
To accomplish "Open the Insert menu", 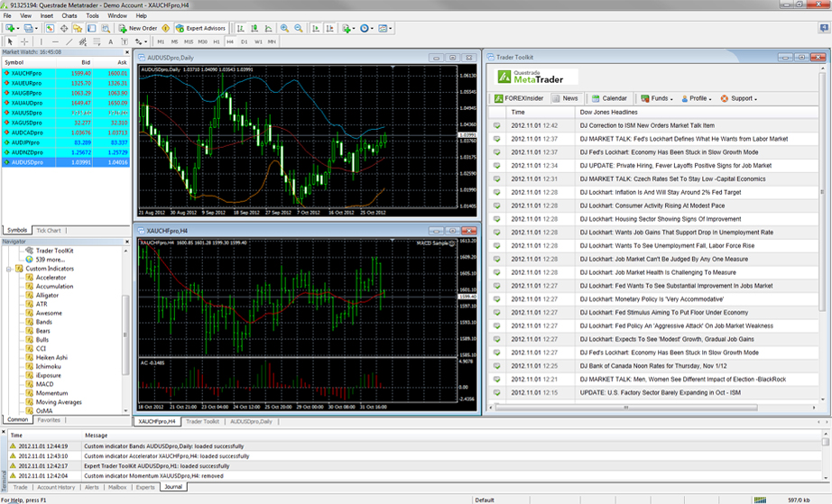I will pos(47,16).
